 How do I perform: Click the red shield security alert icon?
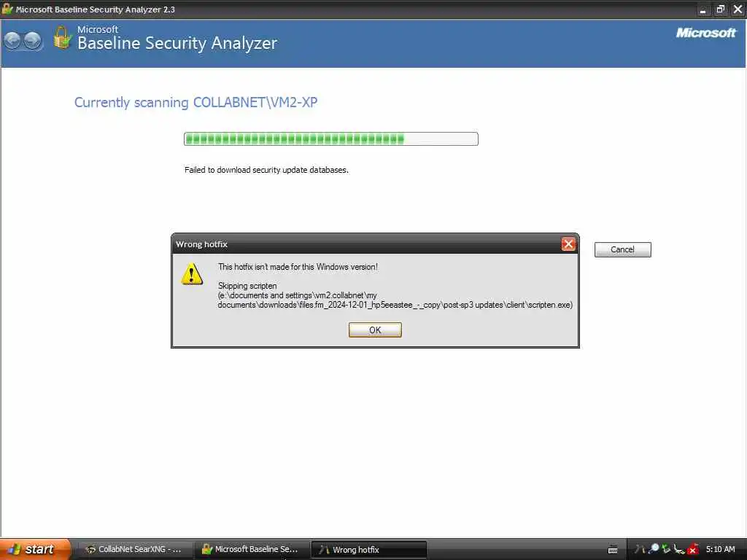pyautogui.click(x=693, y=550)
